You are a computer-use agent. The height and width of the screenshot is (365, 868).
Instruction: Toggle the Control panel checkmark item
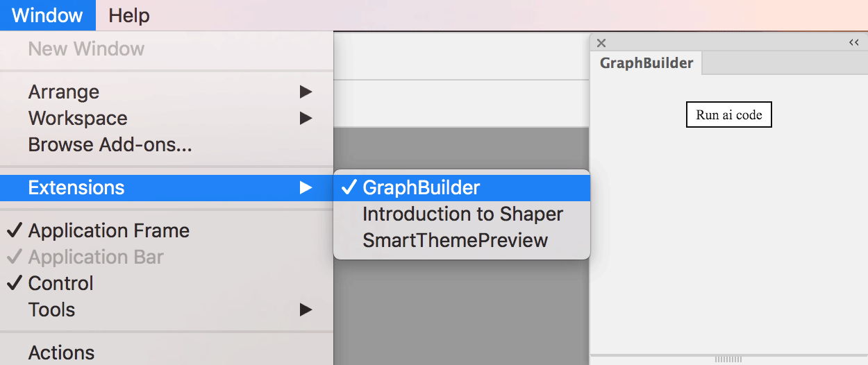(x=60, y=283)
